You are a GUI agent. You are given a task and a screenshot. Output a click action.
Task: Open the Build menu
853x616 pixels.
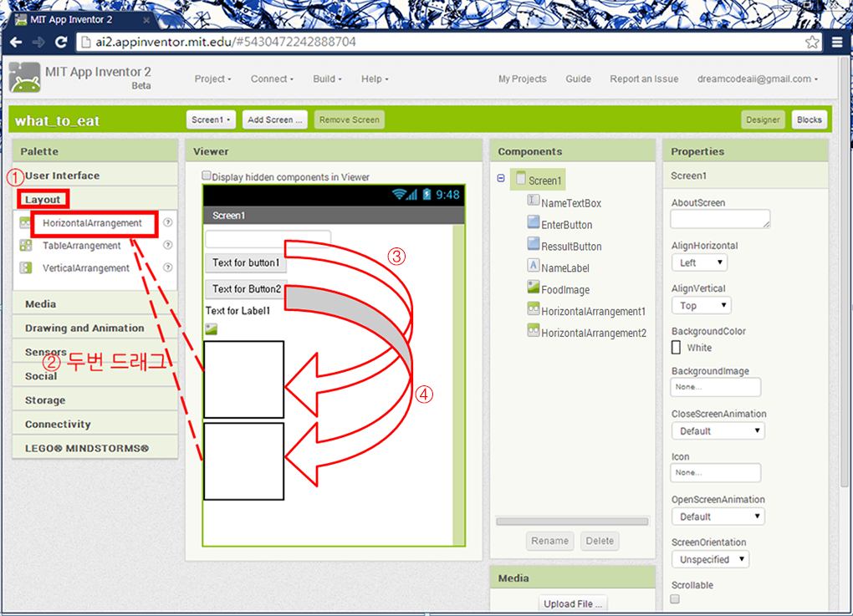click(x=327, y=79)
